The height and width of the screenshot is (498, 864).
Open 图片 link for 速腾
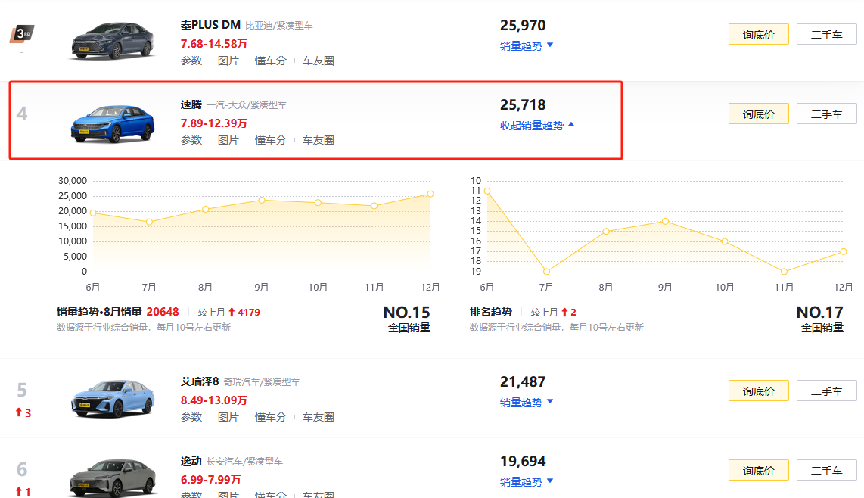228,140
